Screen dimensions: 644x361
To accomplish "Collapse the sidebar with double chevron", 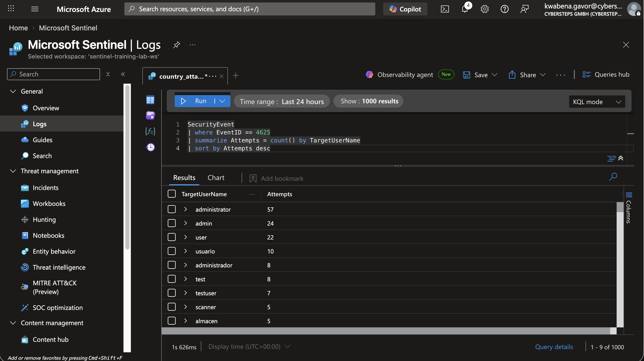I will [123, 74].
